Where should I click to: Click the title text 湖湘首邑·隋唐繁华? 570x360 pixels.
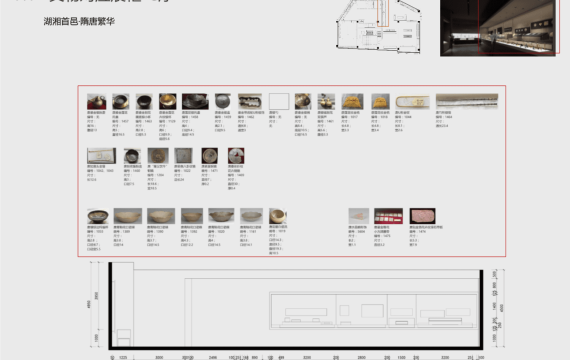pos(79,21)
